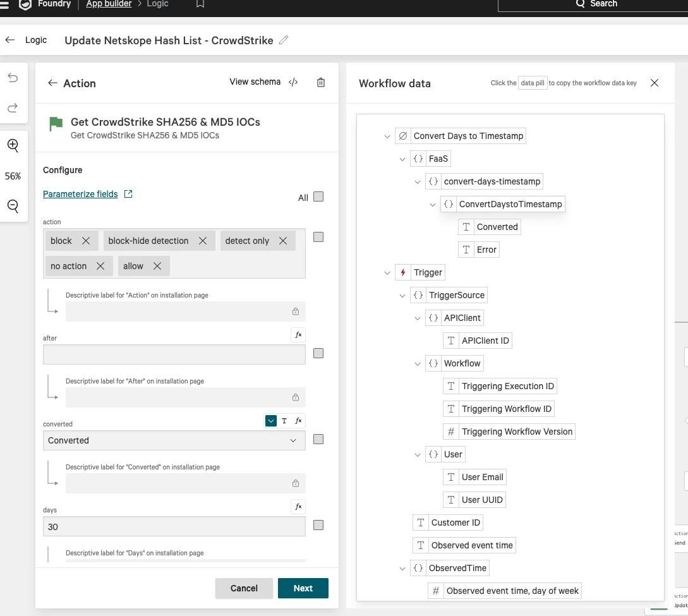
Task: Open the code view schema icon
Action: pyautogui.click(x=293, y=82)
